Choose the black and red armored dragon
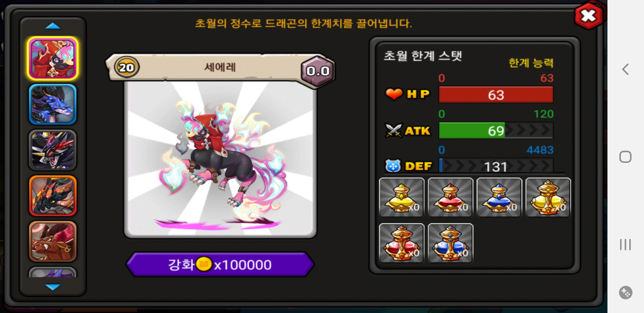Screen dimensions: 644x313 [53, 150]
